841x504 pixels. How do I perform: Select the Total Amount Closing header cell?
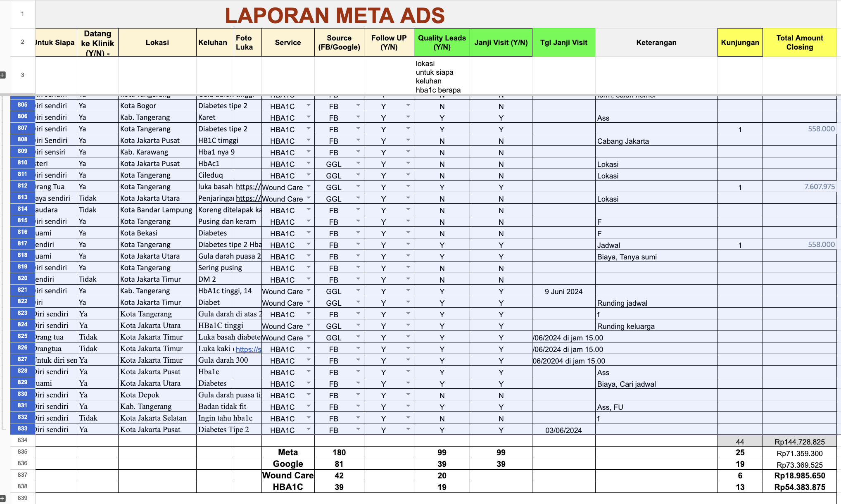coord(799,43)
